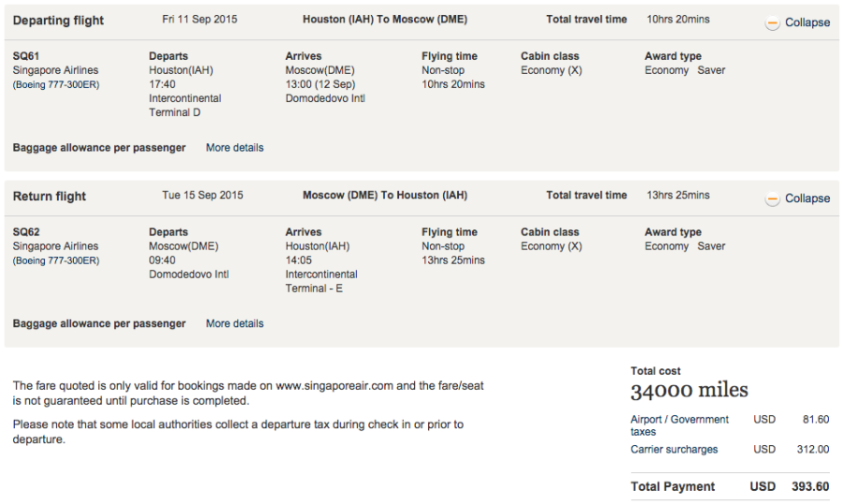Click flight number SQ61

(x=26, y=56)
